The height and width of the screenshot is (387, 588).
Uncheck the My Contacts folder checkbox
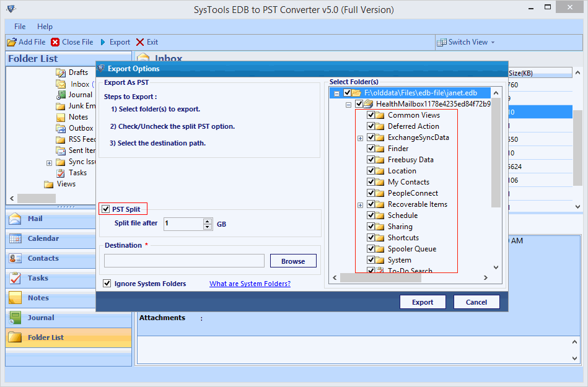click(371, 181)
